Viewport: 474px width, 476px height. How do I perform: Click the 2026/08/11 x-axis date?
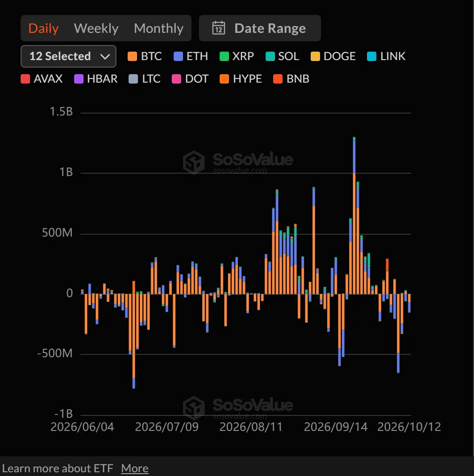coord(251,427)
